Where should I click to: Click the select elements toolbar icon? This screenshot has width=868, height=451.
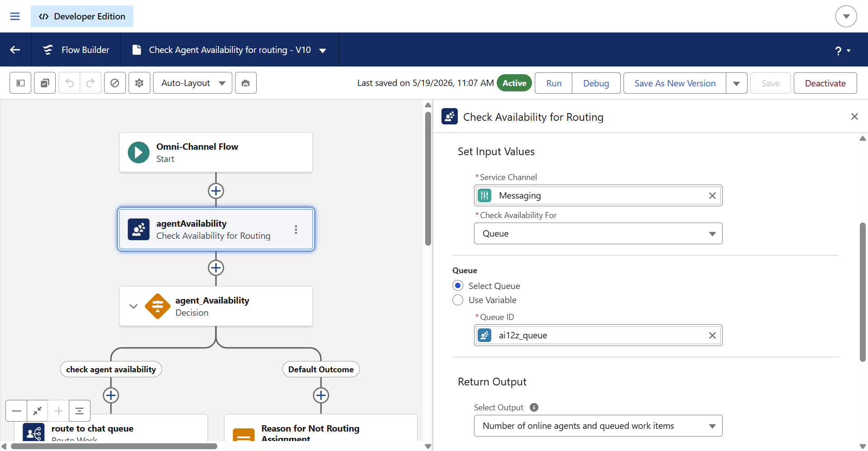(x=45, y=83)
